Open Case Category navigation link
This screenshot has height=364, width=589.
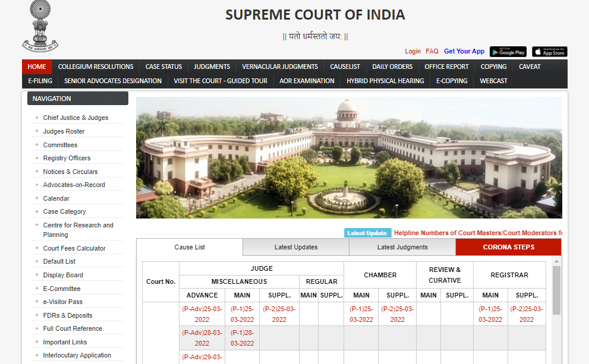pyautogui.click(x=64, y=211)
